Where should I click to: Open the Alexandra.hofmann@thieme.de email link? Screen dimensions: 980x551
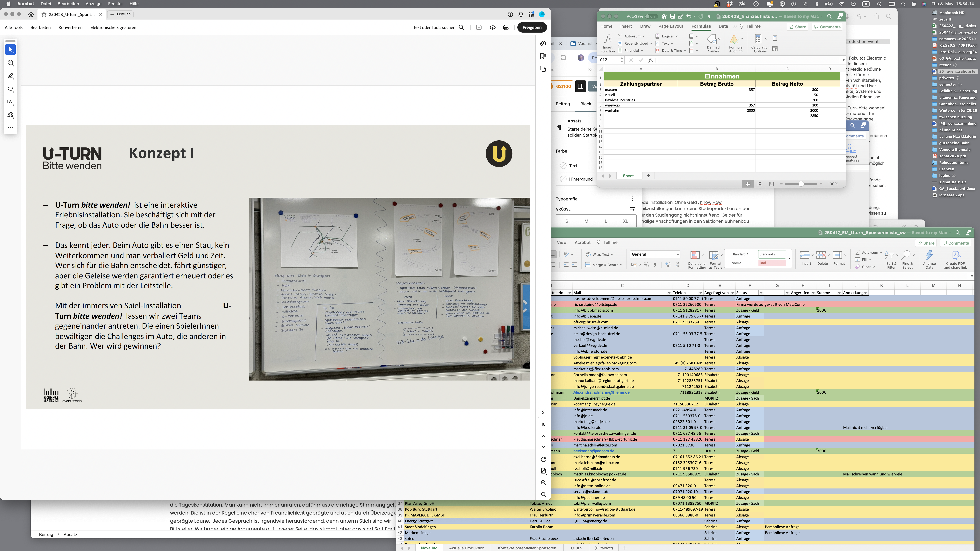pos(601,392)
